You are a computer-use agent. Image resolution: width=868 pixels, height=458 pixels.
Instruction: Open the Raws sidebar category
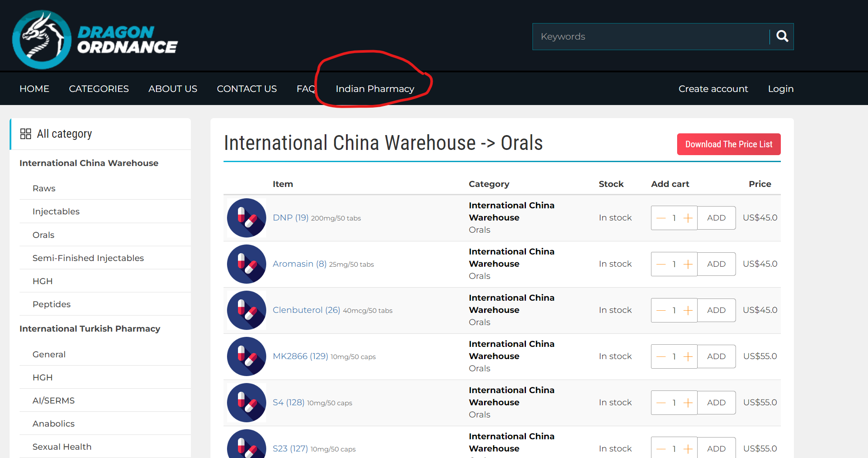44,188
